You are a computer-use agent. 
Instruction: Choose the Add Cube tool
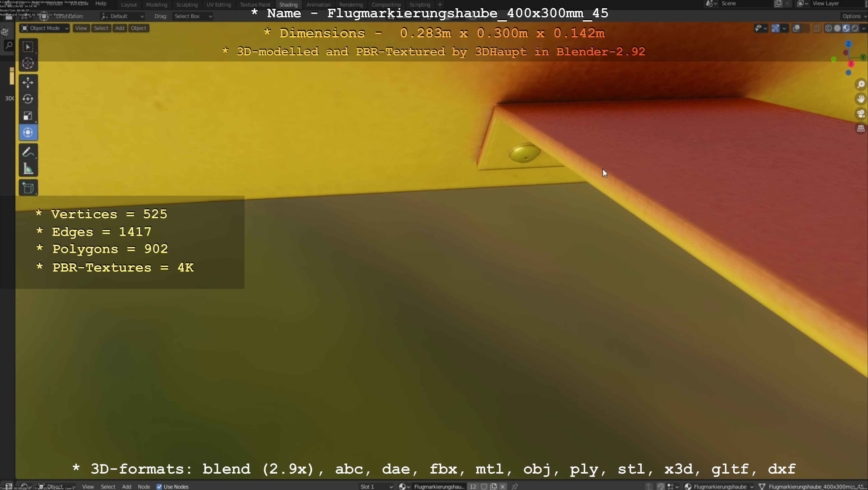coord(28,188)
